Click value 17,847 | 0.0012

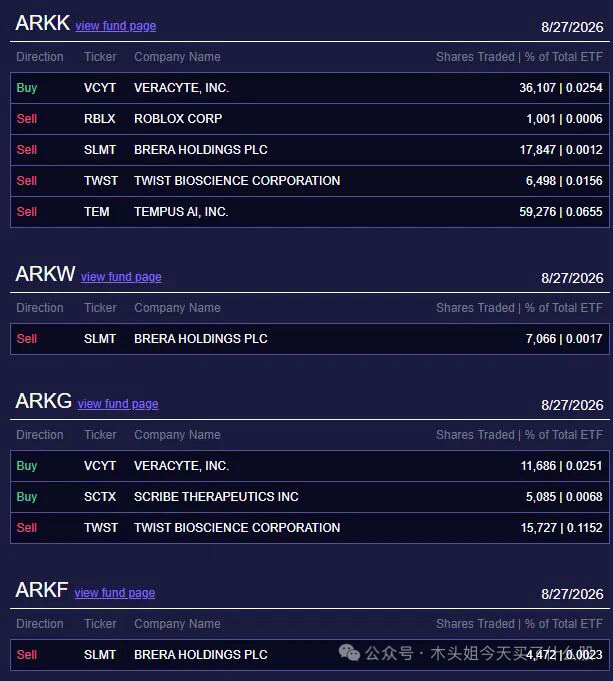tap(561, 149)
